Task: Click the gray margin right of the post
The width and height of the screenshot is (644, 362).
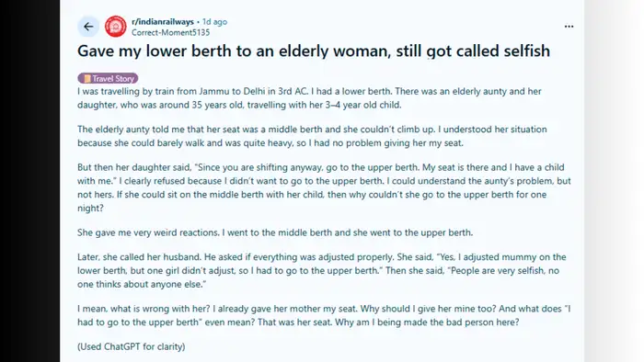Action: [614, 181]
